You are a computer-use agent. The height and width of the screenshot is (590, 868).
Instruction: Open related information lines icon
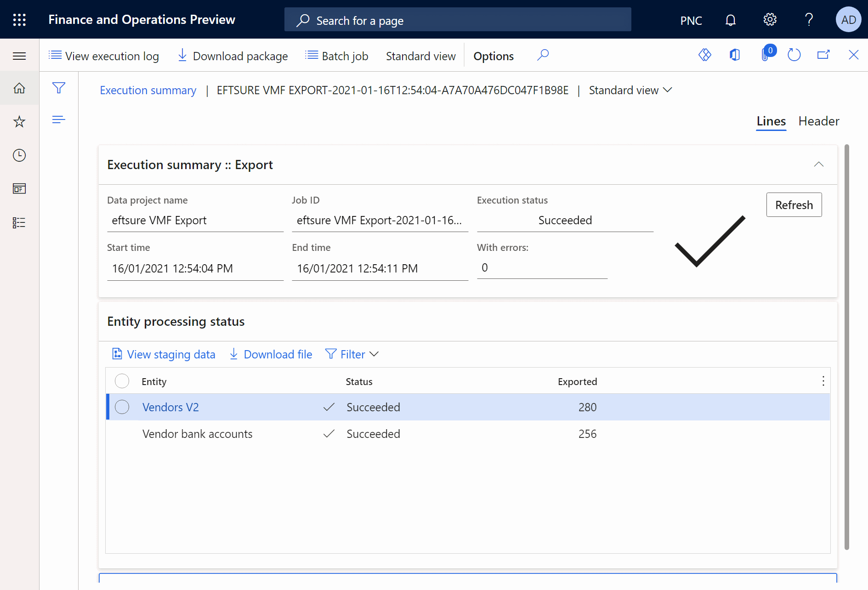click(59, 120)
